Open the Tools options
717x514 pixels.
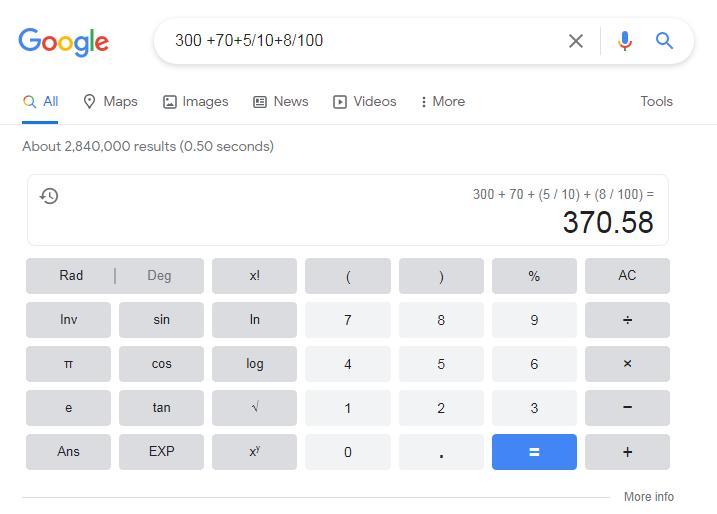pos(656,102)
